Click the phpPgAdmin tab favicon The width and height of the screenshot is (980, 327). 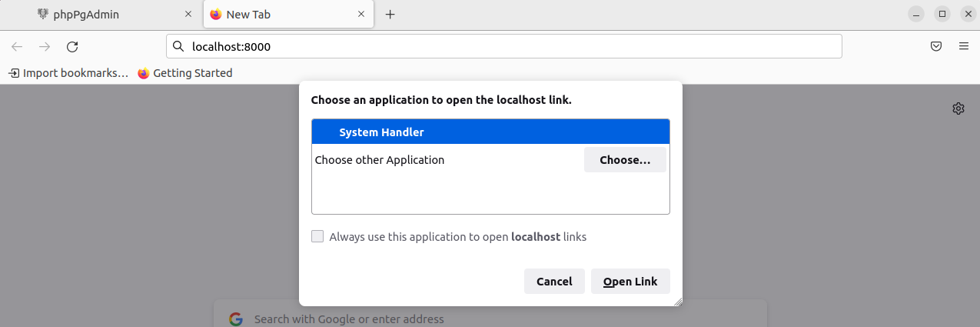click(x=43, y=15)
